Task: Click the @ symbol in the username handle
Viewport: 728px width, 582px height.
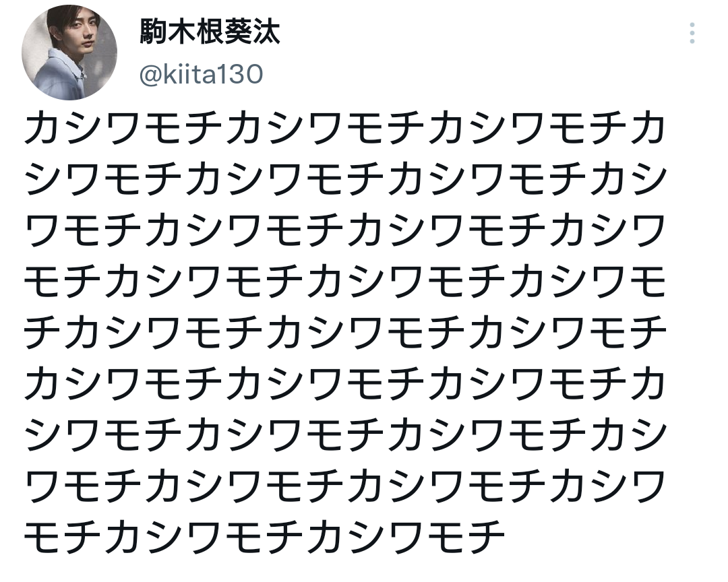Action: click(150, 75)
